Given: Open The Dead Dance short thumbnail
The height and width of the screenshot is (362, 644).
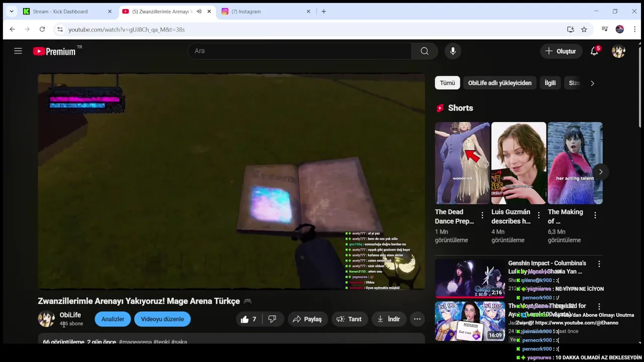Looking at the screenshot, I should (462, 163).
